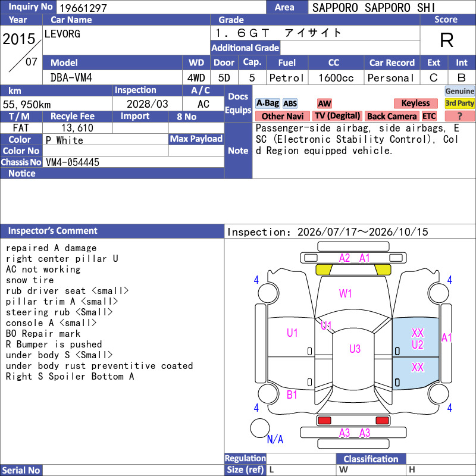
Task: Click the chassis number VM4-054445
Action: (x=72, y=162)
